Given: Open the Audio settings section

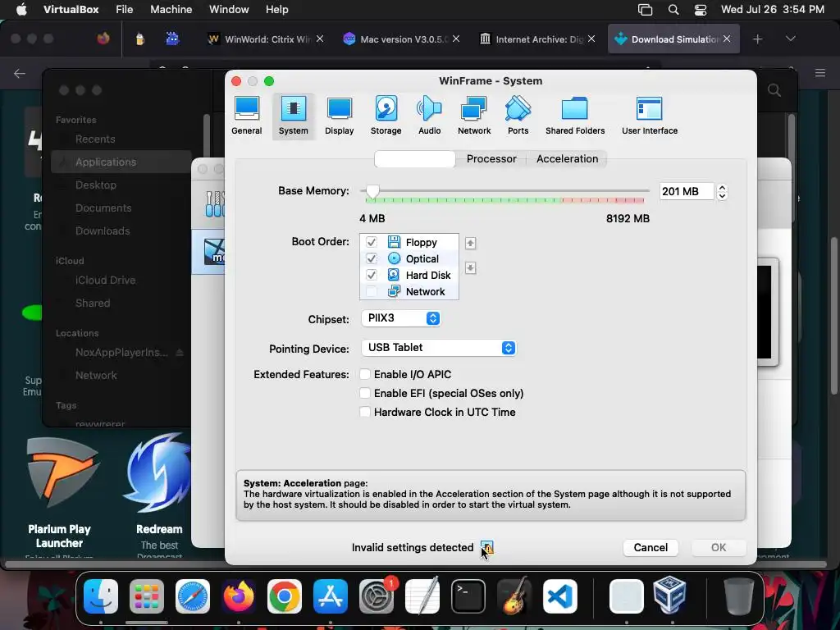Looking at the screenshot, I should (x=429, y=116).
